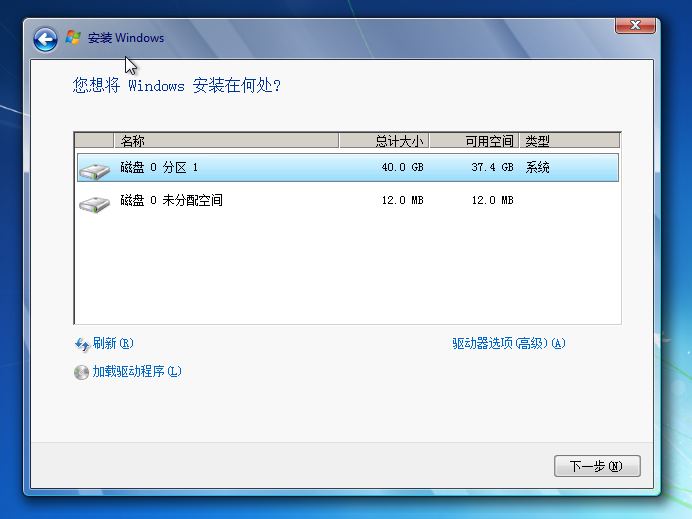Click the 12.0 MB free-space value
The width and height of the screenshot is (692, 519).
click(493, 201)
